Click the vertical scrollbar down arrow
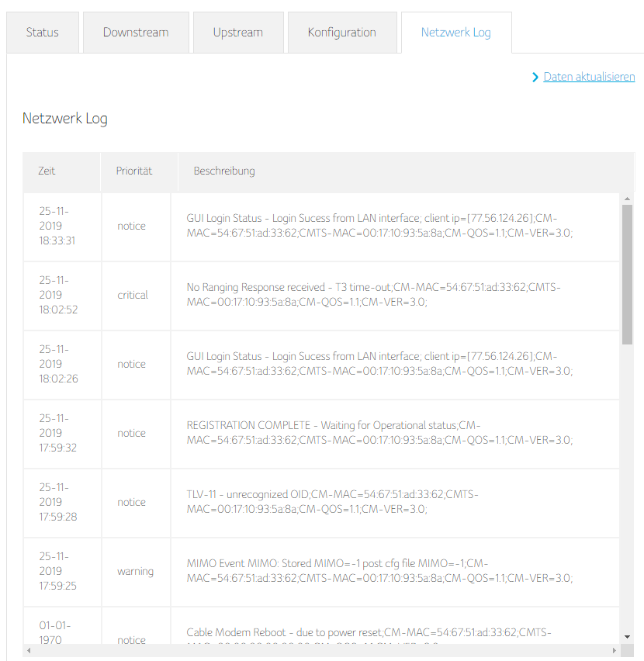Image resolution: width=644 pixels, height=661 pixels. [x=627, y=639]
